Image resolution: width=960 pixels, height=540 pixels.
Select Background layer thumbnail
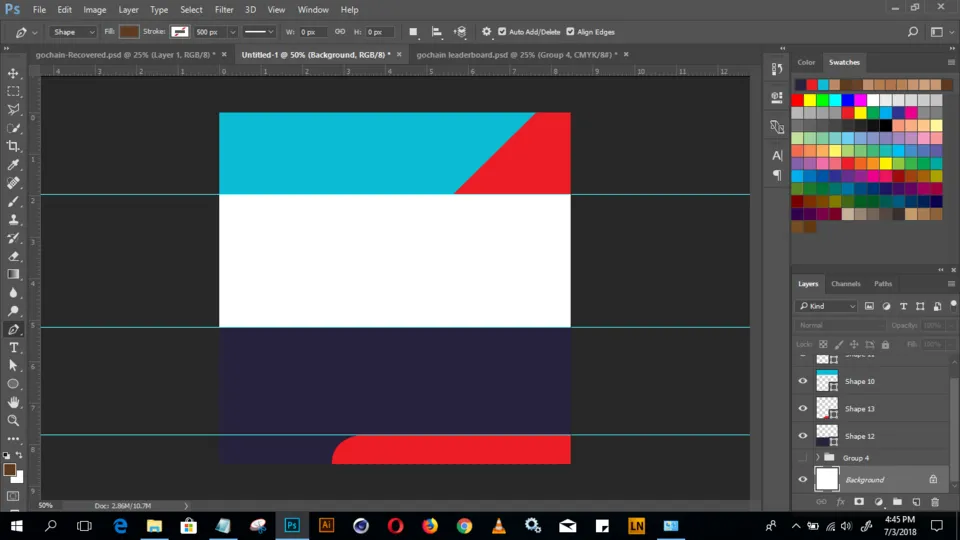click(827, 479)
